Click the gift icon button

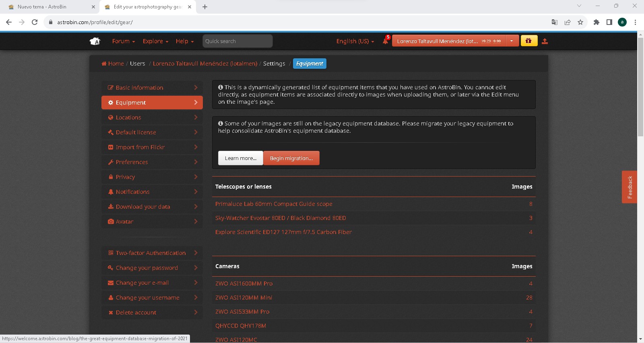coord(529,41)
